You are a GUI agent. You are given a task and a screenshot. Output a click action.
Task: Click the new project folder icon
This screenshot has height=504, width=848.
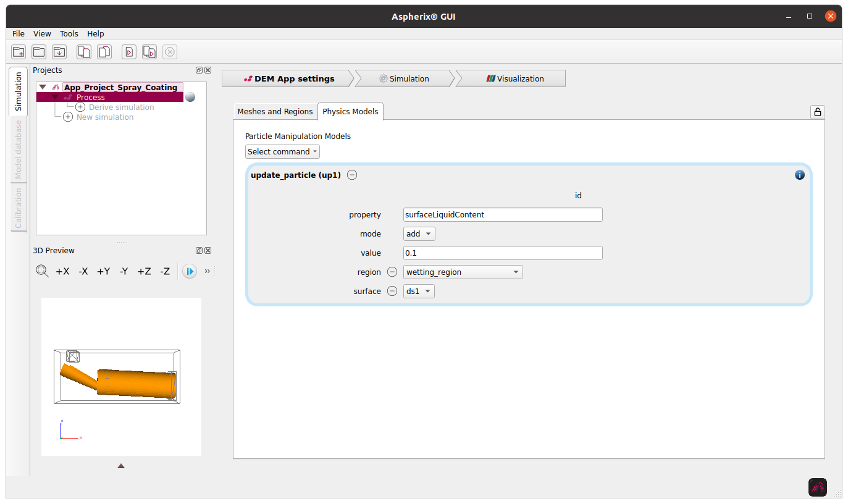pos(19,52)
